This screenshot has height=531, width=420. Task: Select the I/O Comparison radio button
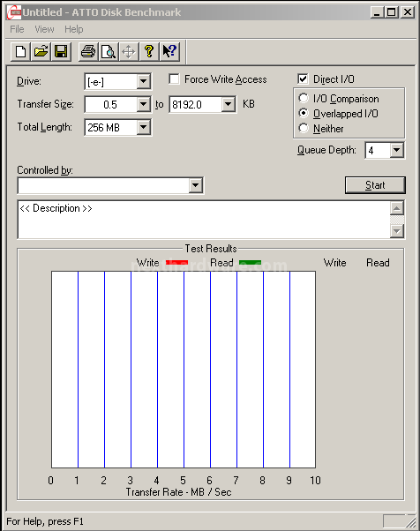[x=304, y=99]
